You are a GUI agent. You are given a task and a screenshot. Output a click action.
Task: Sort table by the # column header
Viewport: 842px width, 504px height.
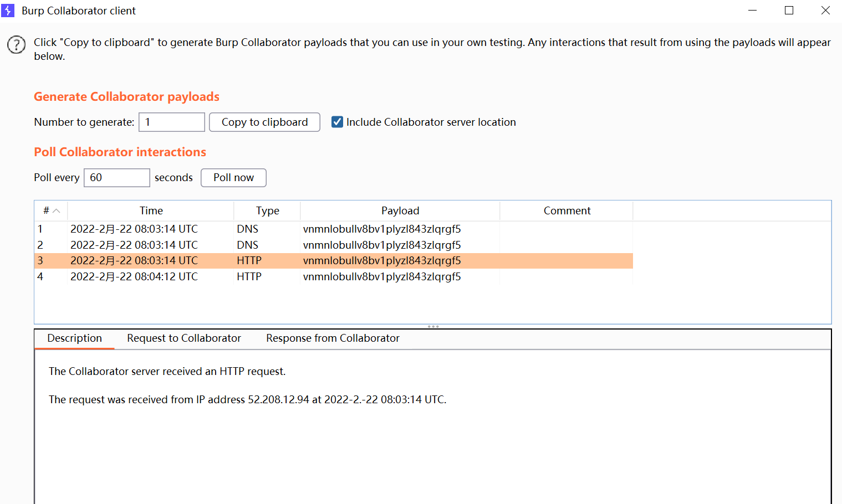[51, 210]
